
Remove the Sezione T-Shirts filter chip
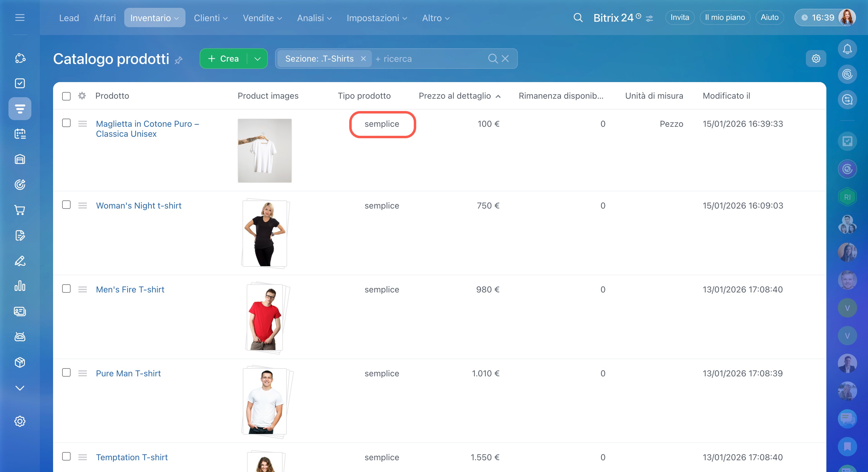click(363, 59)
